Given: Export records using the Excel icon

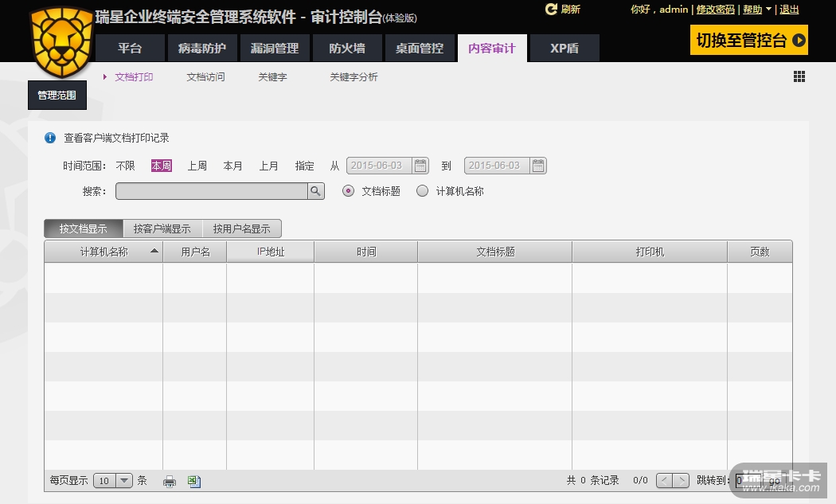Looking at the screenshot, I should [x=193, y=481].
